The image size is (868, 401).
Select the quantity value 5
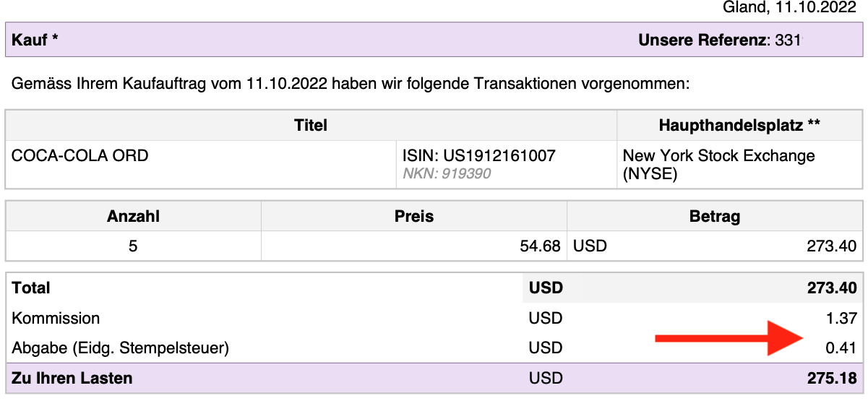pos(133,246)
